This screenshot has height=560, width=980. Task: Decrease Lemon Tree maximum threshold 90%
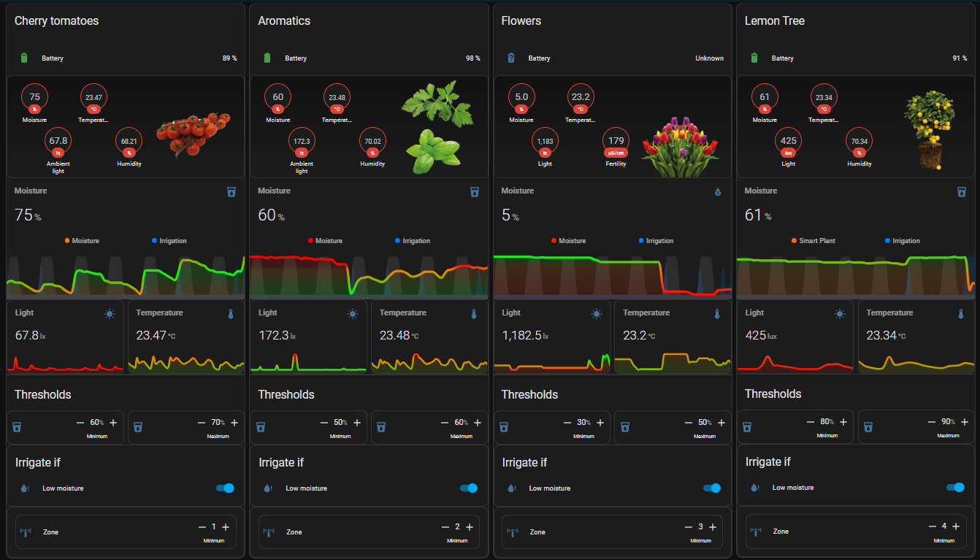click(932, 422)
